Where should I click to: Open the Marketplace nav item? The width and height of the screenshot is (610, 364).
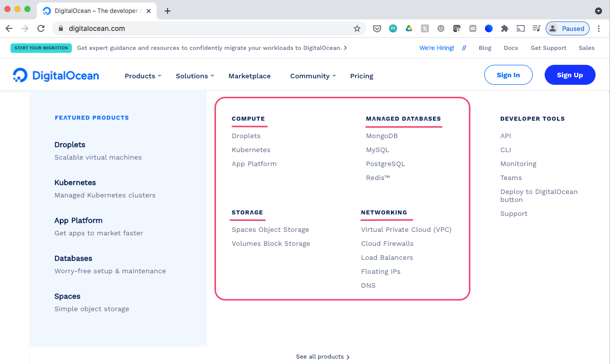(249, 76)
